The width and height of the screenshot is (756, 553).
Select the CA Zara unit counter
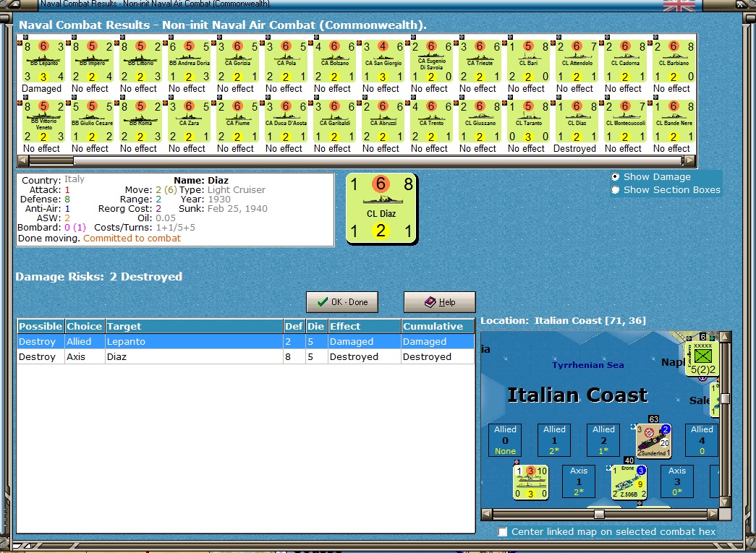(189, 121)
